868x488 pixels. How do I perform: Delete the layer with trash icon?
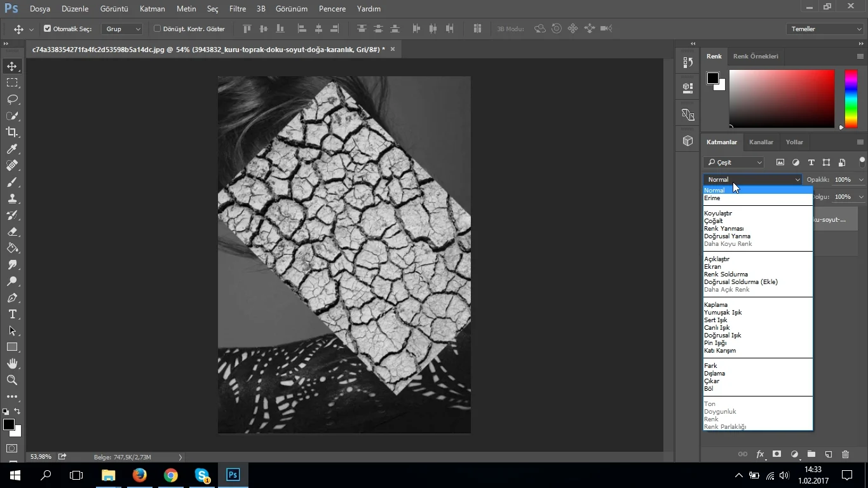845,454
